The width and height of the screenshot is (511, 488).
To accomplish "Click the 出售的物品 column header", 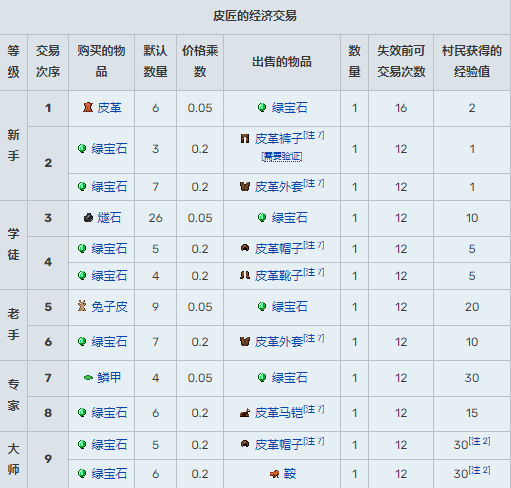I will [282, 62].
